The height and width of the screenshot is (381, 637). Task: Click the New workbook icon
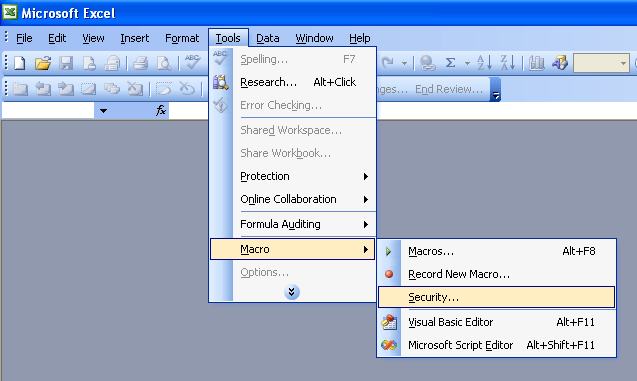(x=20, y=63)
